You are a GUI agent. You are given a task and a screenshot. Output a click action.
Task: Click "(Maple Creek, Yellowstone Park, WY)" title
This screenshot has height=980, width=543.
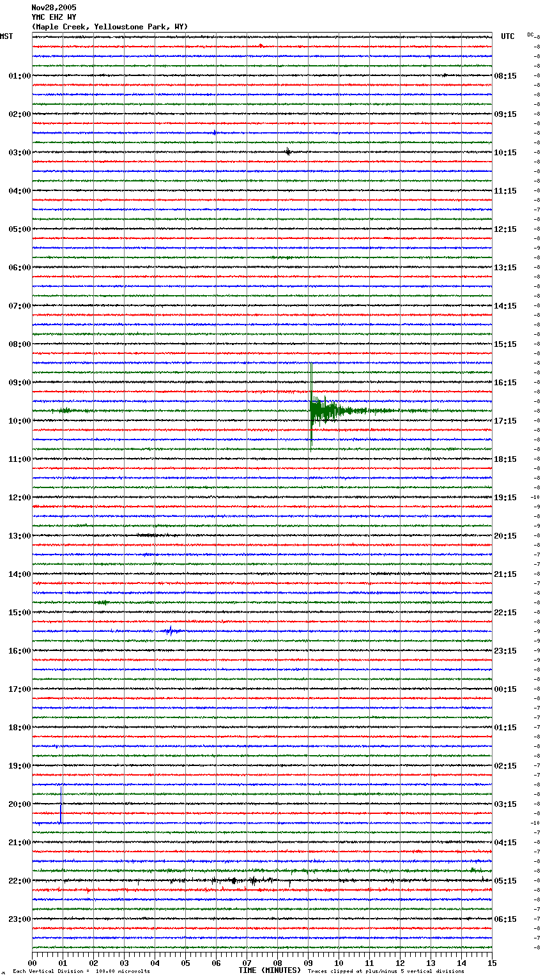coord(110,27)
